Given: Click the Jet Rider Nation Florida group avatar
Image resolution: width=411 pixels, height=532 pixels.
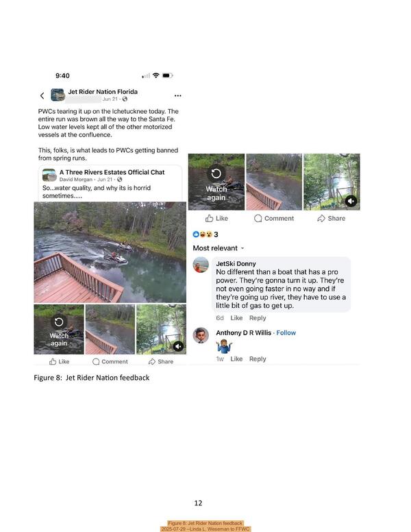Looking at the screenshot, I should pyautogui.click(x=58, y=95).
